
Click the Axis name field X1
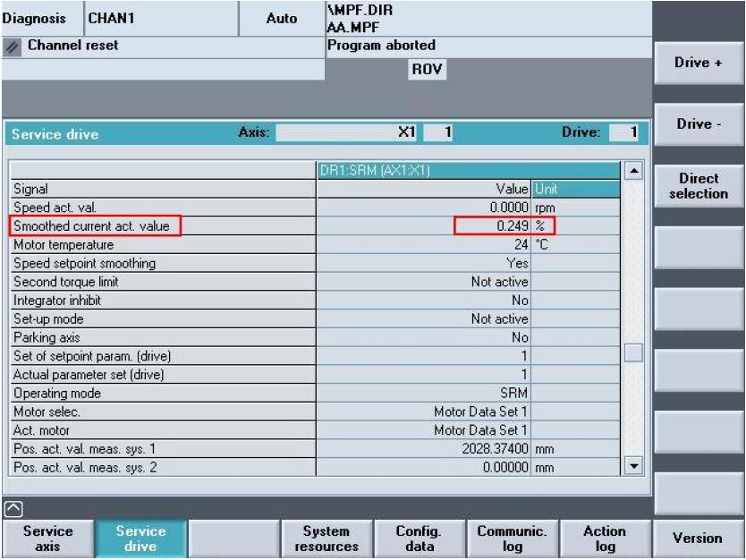[x=347, y=132]
